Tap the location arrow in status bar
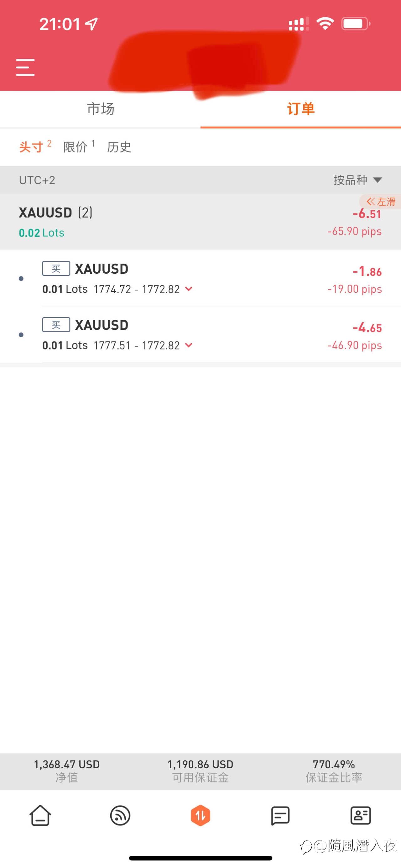The height and width of the screenshot is (868, 401). (x=91, y=24)
